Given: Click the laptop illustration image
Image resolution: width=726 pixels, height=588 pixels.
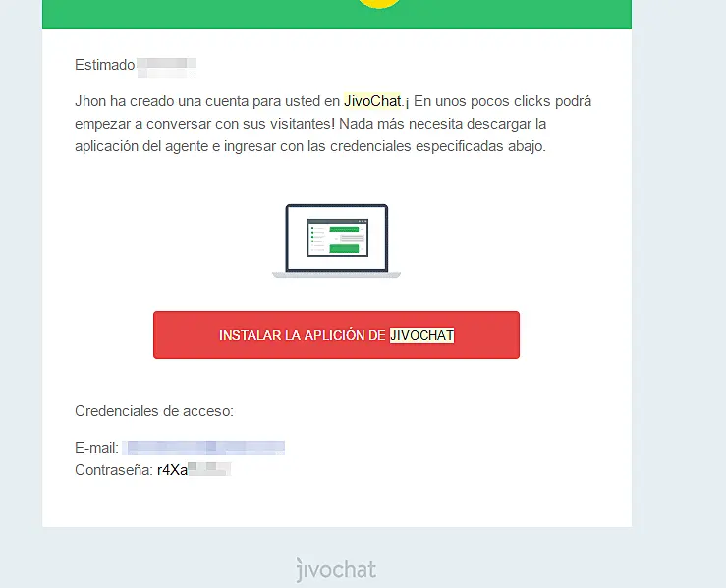Looking at the screenshot, I should [337, 241].
